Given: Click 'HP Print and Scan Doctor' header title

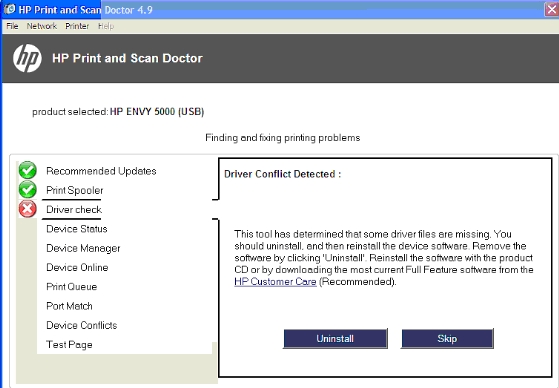Looking at the screenshot, I should (x=127, y=58).
